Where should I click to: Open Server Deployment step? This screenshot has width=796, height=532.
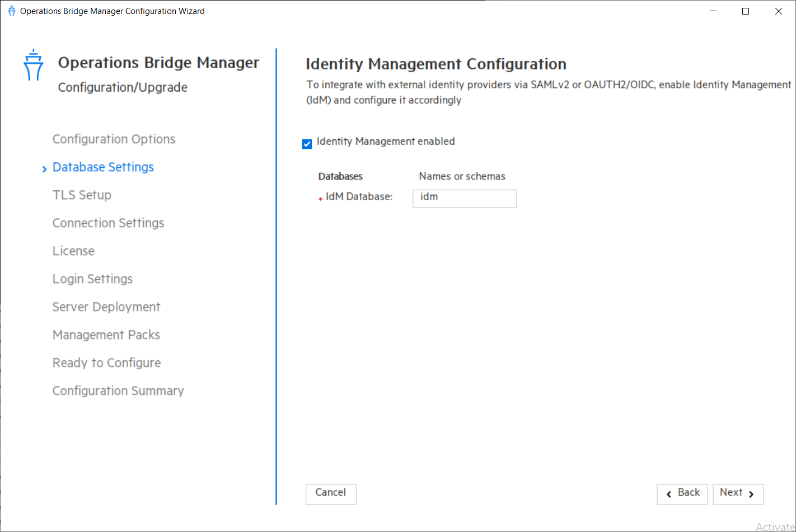point(106,307)
